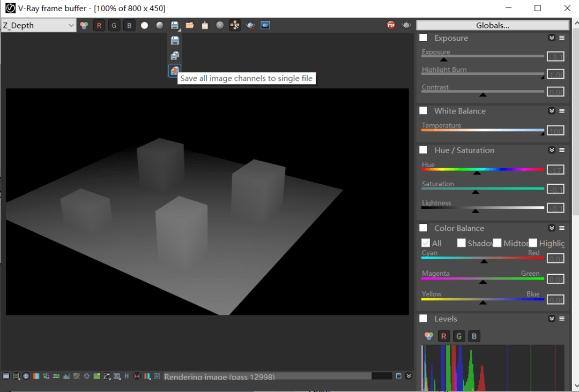Click the Stop rendering icon
Image resolution: width=579 pixels, height=392 pixels.
[x=391, y=25]
